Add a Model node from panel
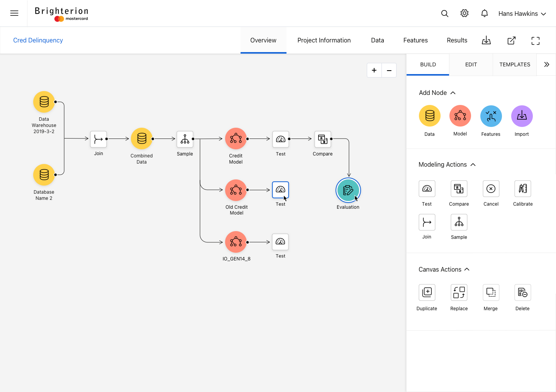This screenshot has width=556, height=392. (x=460, y=116)
